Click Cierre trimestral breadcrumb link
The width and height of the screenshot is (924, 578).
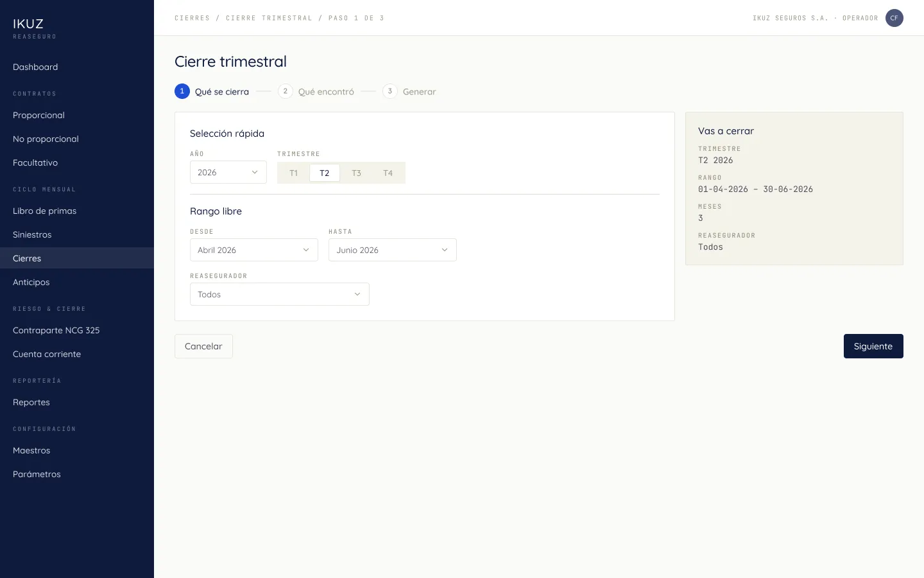[x=269, y=18]
